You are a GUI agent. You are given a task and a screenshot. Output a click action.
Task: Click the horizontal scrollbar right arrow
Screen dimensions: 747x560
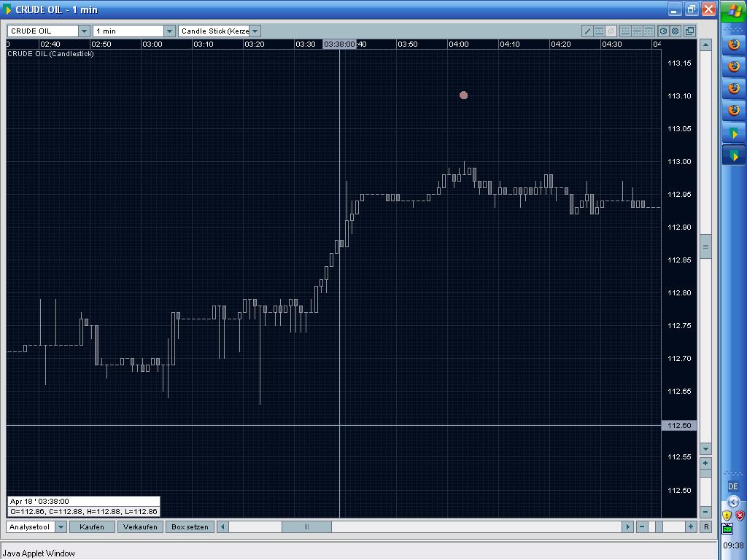[627, 526]
